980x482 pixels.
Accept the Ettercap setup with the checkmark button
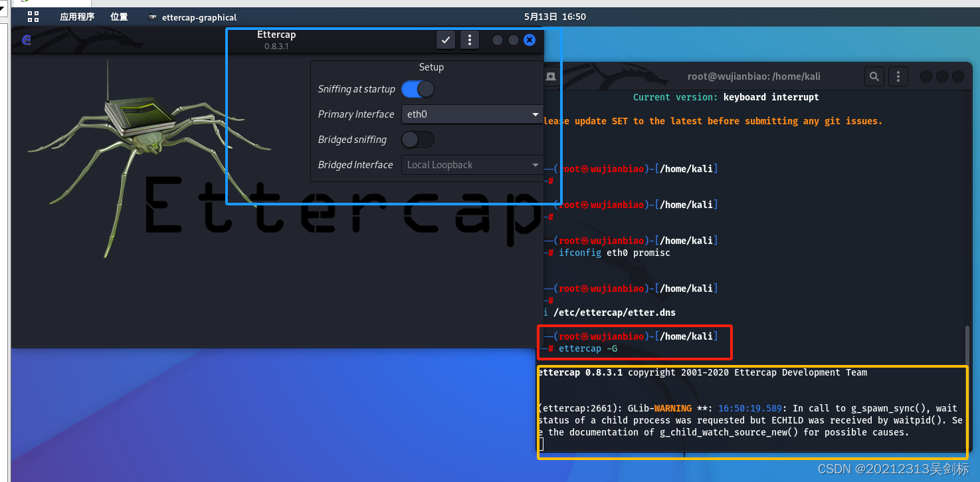point(446,40)
